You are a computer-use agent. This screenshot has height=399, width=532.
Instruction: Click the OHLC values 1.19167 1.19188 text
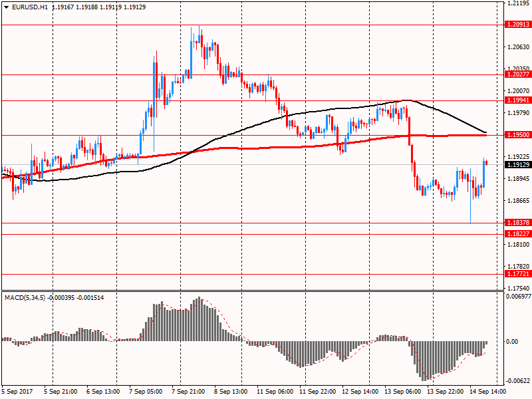pos(75,7)
